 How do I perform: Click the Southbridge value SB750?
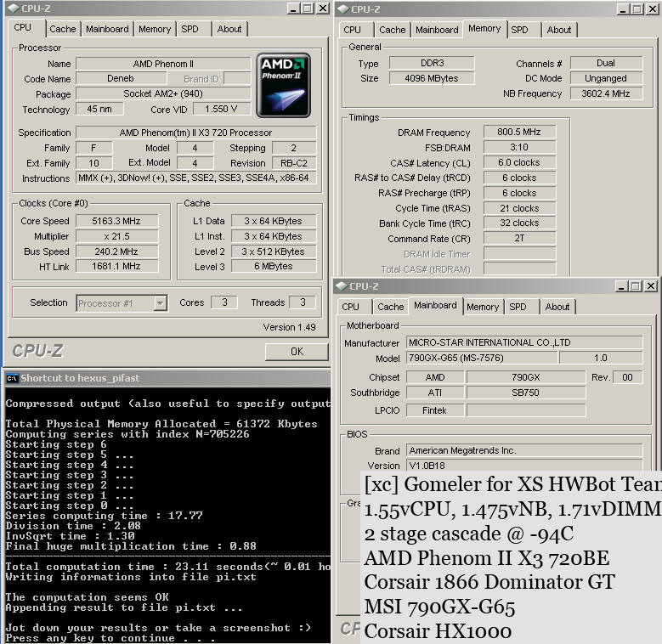[x=526, y=393]
